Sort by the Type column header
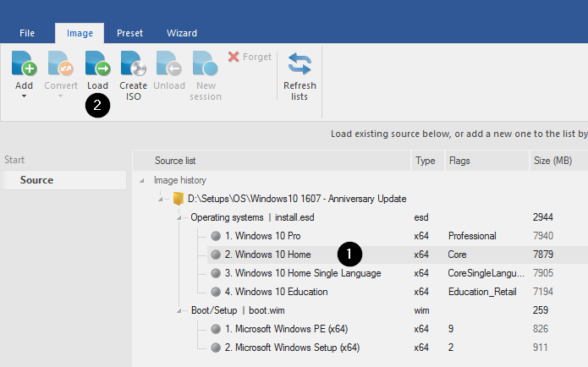 428,161
